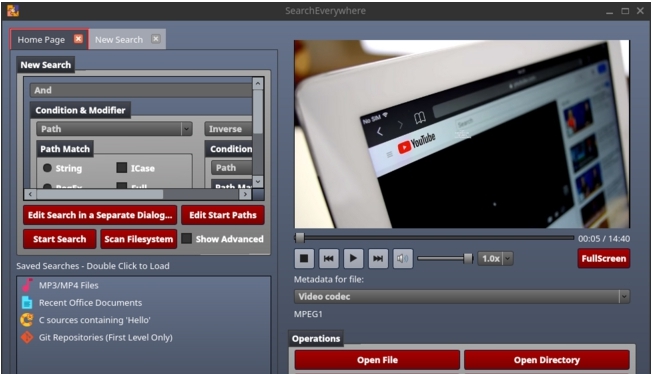652x374 pixels.
Task: Click the MPEG1 codec value text
Action: coord(308,314)
